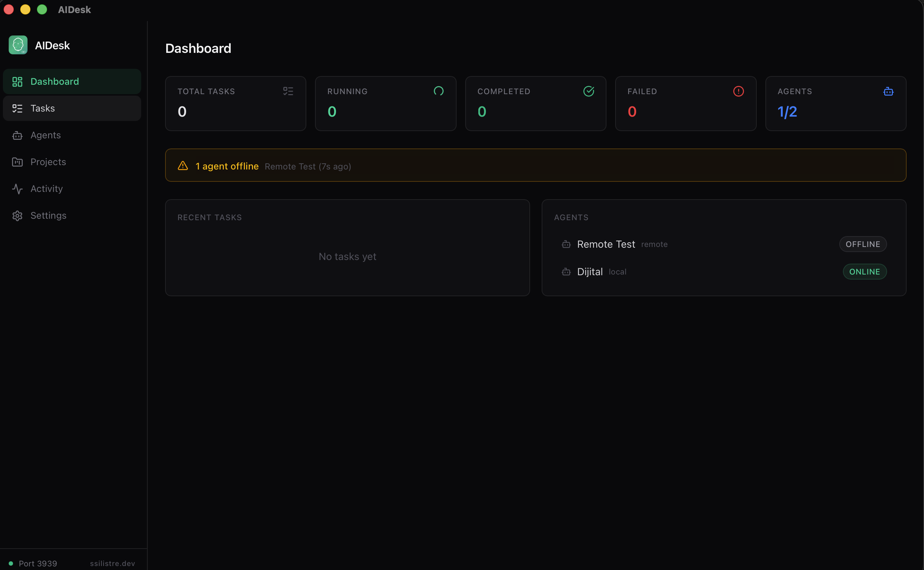This screenshot has width=924, height=570.
Task: Click the warning triangle in the offline alert
Action: point(182,165)
